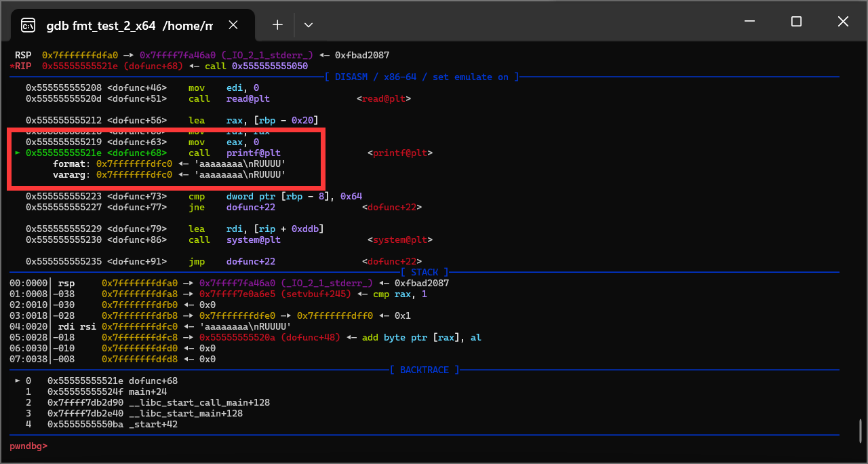Click the call printf@plt instruction

pos(234,153)
